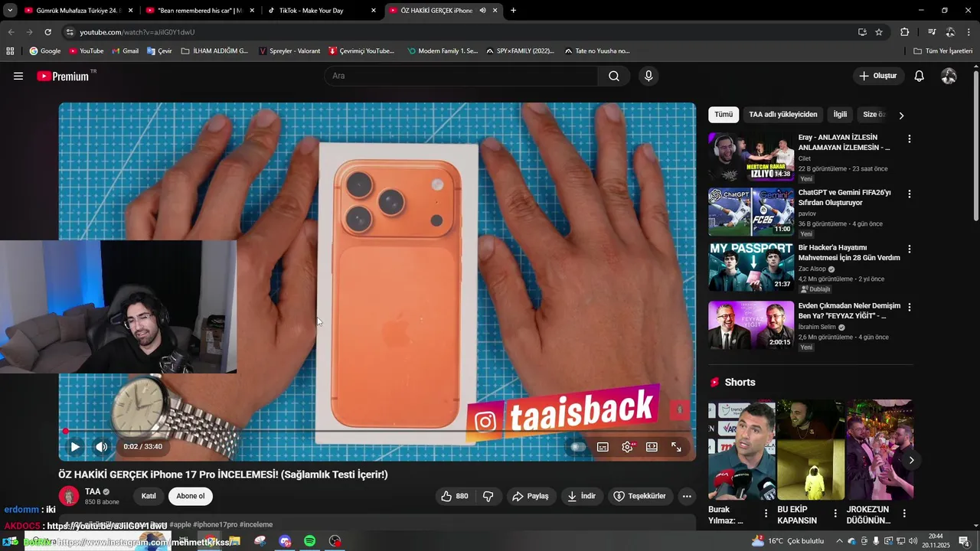Open the browser extensions puzzle icon
Viewport: 980px width, 551px height.
tap(905, 32)
